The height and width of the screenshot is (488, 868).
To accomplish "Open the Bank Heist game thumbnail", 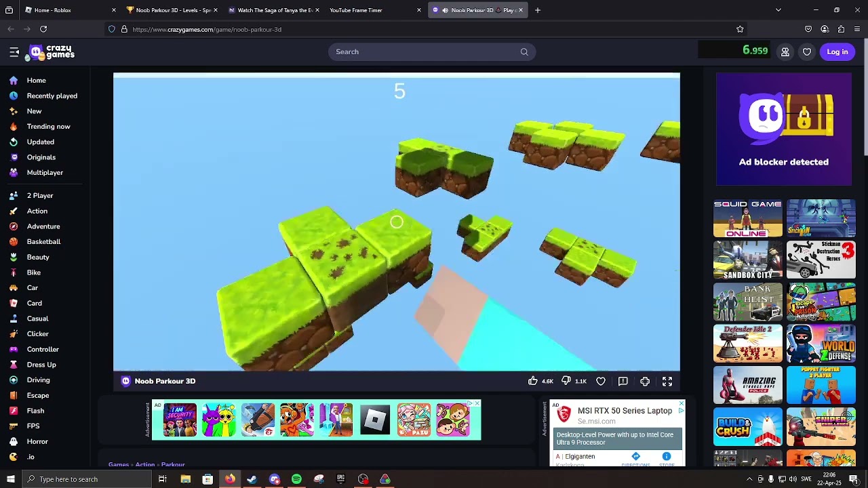I will coord(747,302).
